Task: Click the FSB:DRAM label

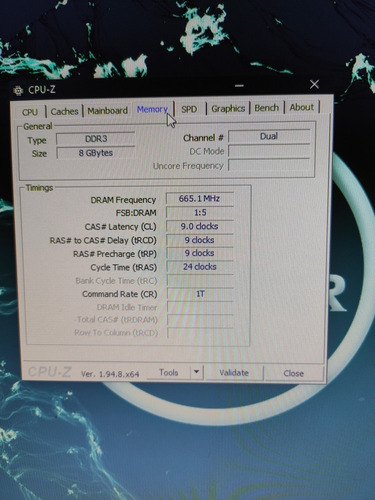Action: tap(136, 213)
